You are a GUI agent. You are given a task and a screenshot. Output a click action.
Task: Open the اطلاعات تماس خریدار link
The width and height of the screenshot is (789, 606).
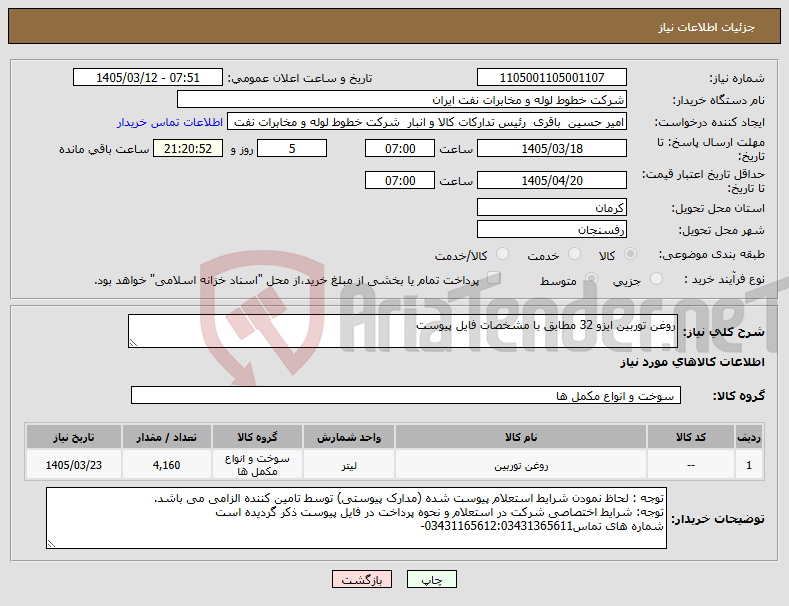(x=170, y=122)
